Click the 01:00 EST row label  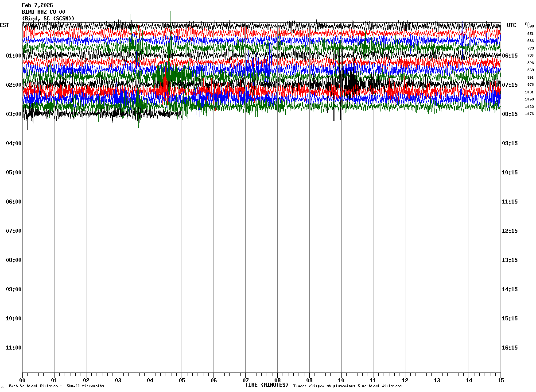tap(14, 56)
